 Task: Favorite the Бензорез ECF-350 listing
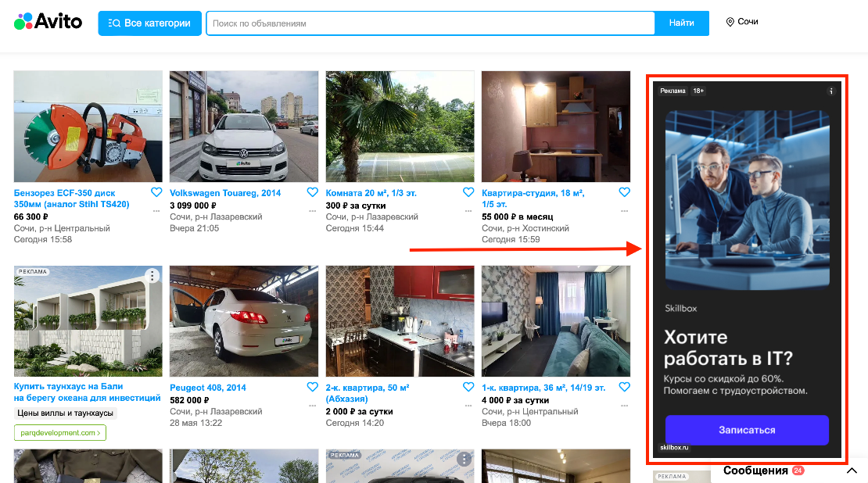tap(156, 192)
